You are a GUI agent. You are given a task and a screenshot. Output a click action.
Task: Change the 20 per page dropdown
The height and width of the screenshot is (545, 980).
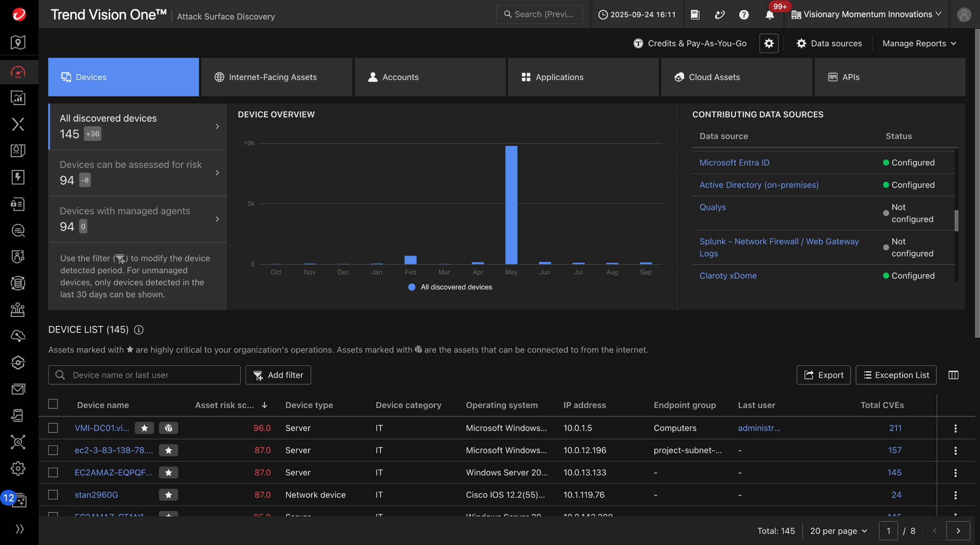coord(838,531)
